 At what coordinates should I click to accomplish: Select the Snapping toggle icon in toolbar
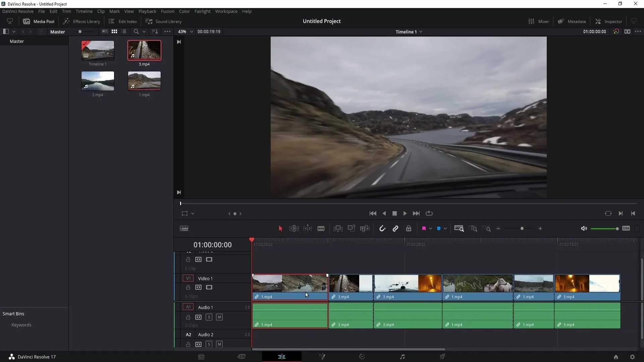pyautogui.click(x=382, y=229)
